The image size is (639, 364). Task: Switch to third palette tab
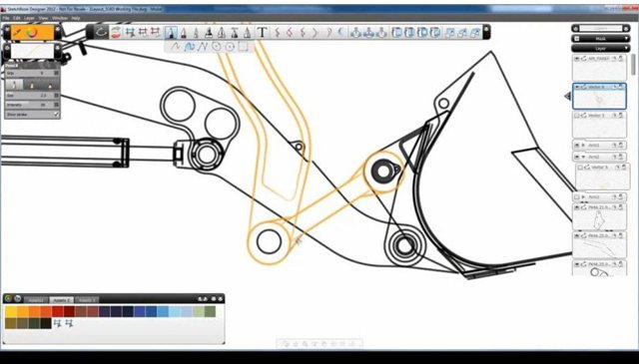tap(87, 299)
